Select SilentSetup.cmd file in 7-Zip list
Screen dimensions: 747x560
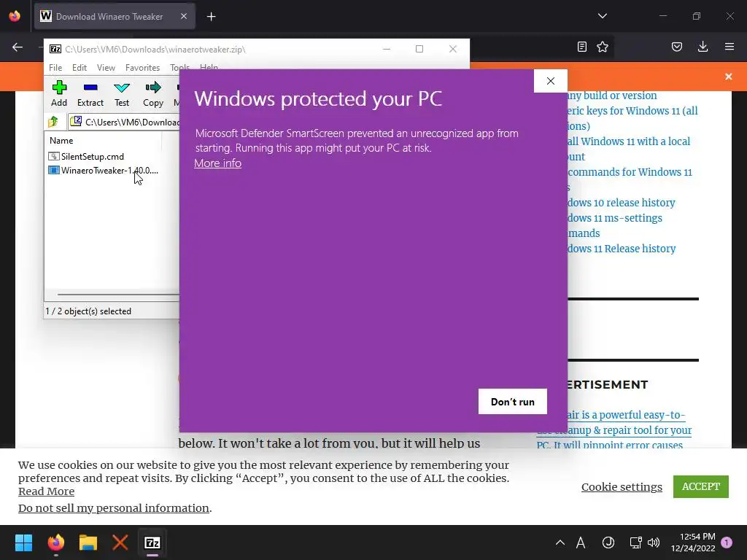(87, 156)
